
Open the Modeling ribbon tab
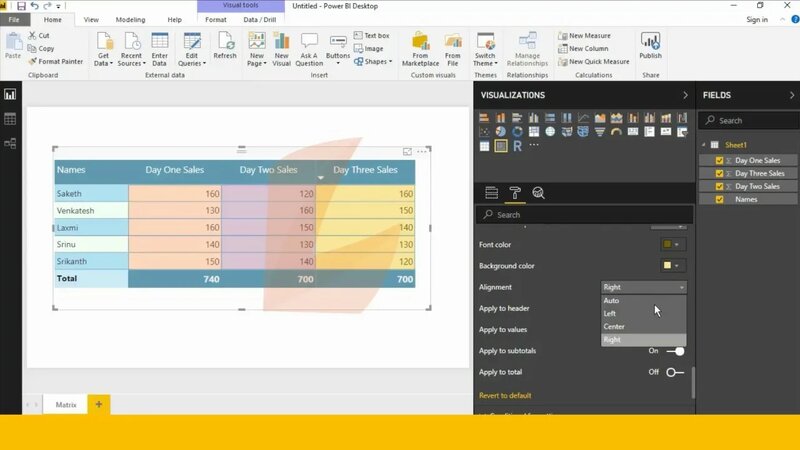(130, 19)
